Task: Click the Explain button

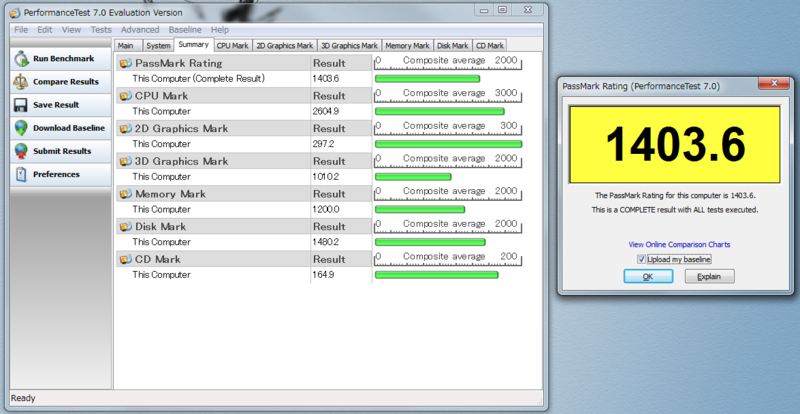Action: [x=709, y=276]
